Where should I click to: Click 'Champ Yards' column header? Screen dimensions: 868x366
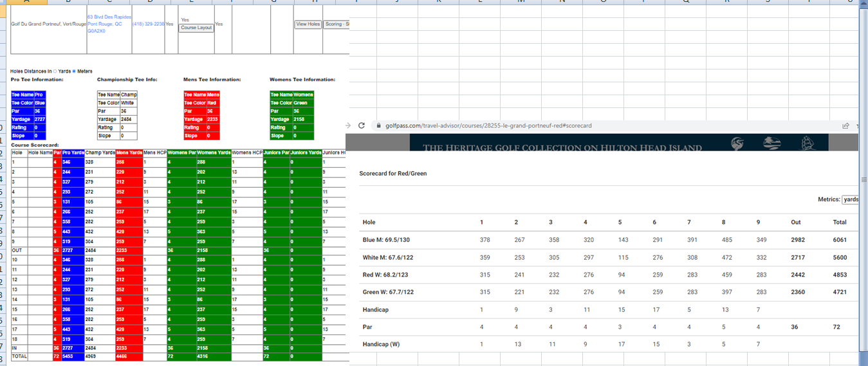[99, 152]
